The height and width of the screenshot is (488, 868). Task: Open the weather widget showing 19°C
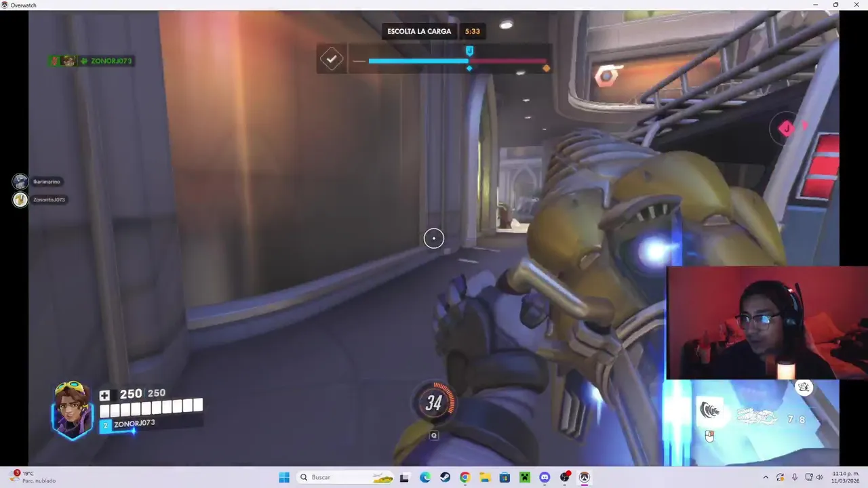tap(34, 477)
